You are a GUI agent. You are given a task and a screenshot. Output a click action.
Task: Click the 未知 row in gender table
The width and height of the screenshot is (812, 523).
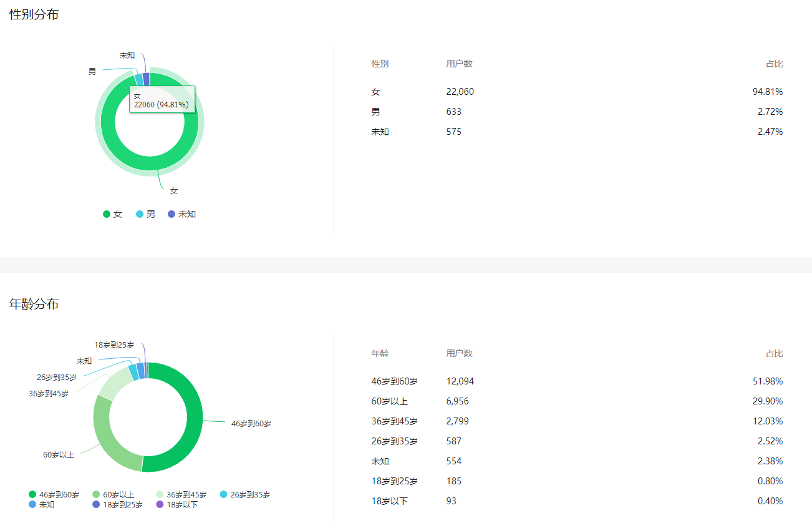coord(577,132)
